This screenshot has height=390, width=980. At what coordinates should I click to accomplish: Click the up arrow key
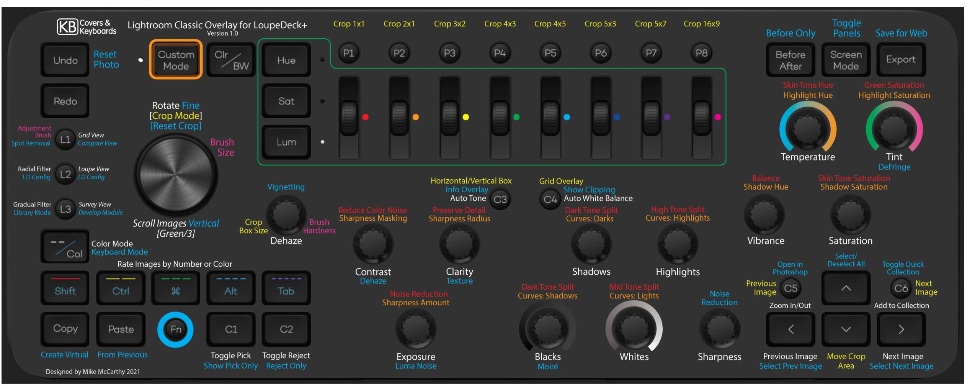(846, 288)
